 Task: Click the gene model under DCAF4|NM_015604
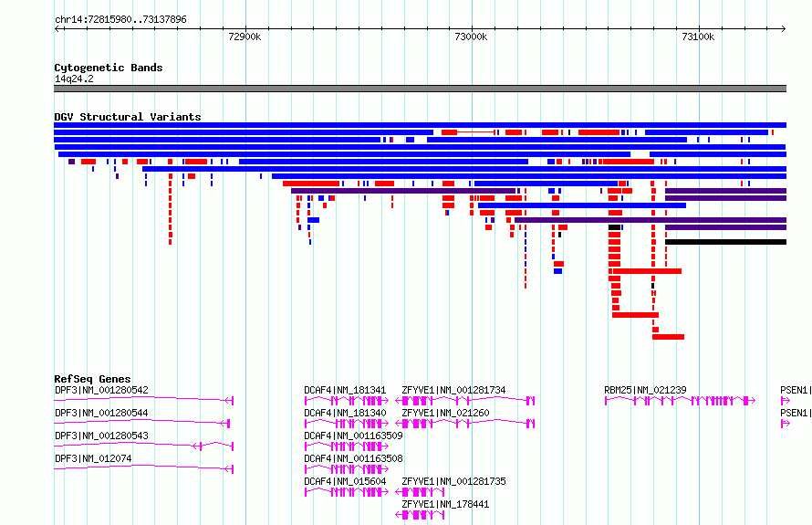coord(347,492)
